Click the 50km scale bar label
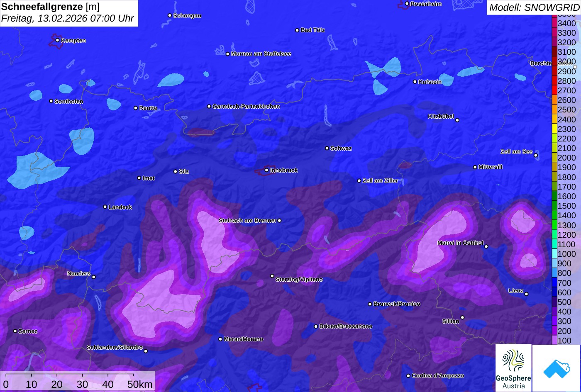 [140, 384]
